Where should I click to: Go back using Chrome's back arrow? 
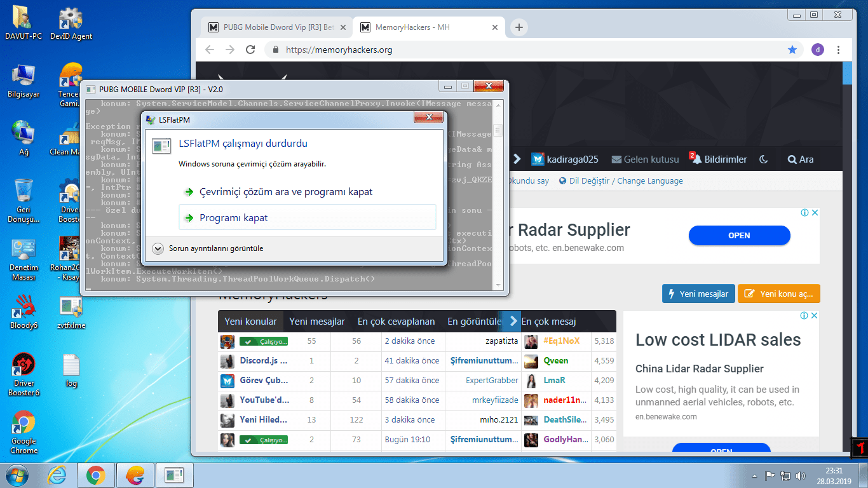point(210,50)
